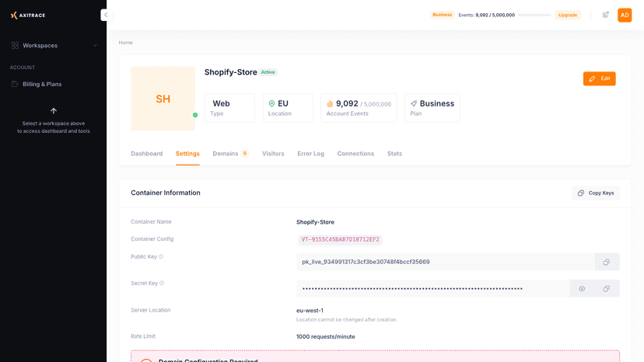The height and width of the screenshot is (362, 644).
Task: Click the EU location pin icon
Action: [x=271, y=103]
